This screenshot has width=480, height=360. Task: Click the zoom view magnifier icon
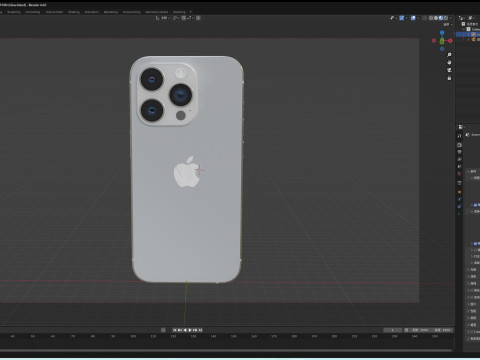[x=449, y=55]
